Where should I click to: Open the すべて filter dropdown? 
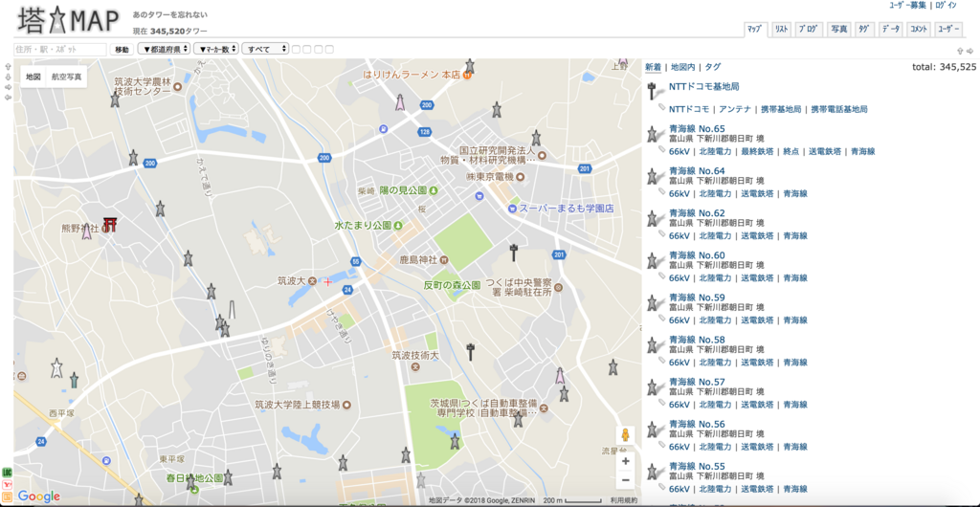click(x=266, y=49)
